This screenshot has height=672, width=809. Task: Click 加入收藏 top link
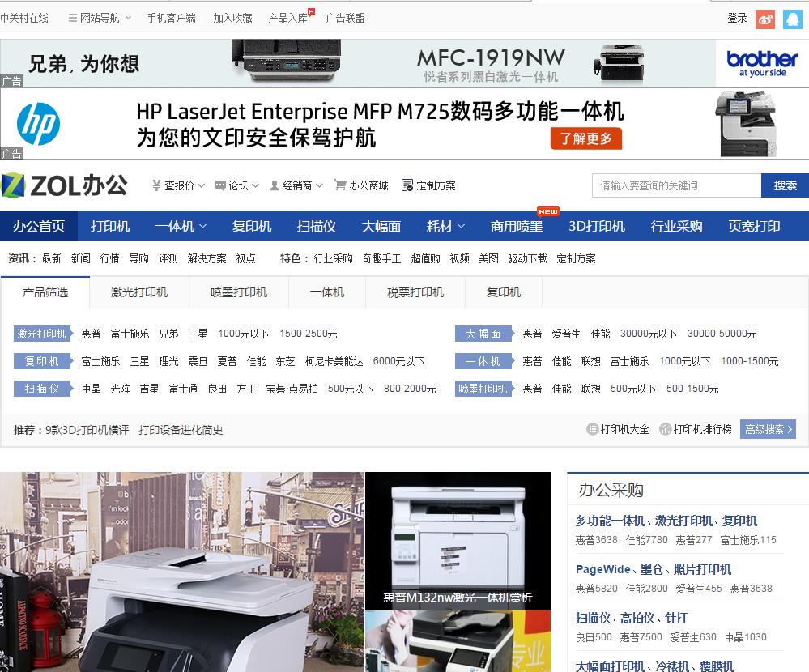pyautogui.click(x=232, y=18)
